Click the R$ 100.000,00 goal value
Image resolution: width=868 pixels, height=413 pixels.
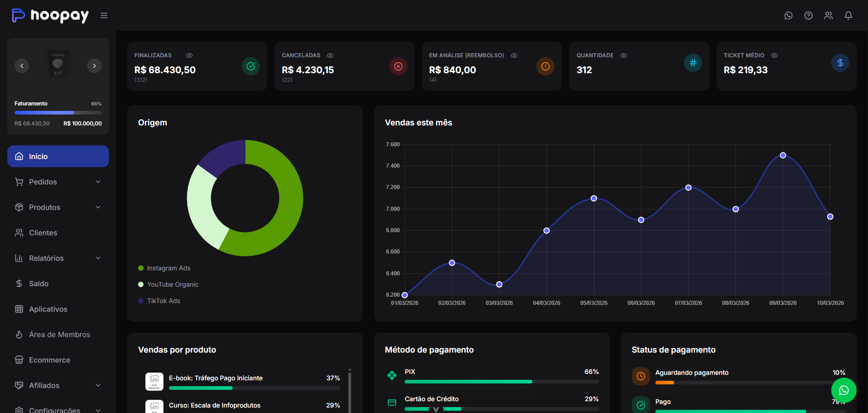tap(83, 124)
